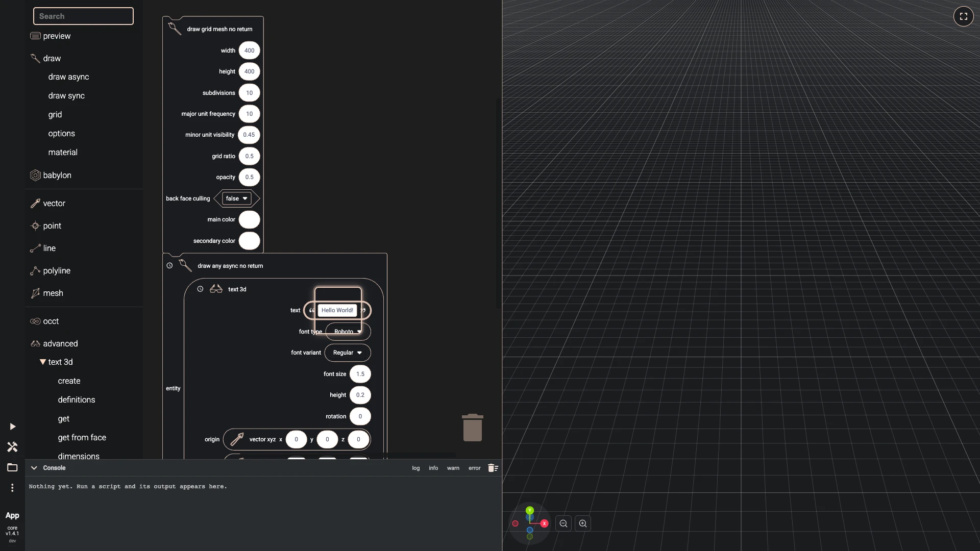Image resolution: width=980 pixels, height=551 pixels.
Task: Toggle the error console filter
Action: [x=475, y=468]
